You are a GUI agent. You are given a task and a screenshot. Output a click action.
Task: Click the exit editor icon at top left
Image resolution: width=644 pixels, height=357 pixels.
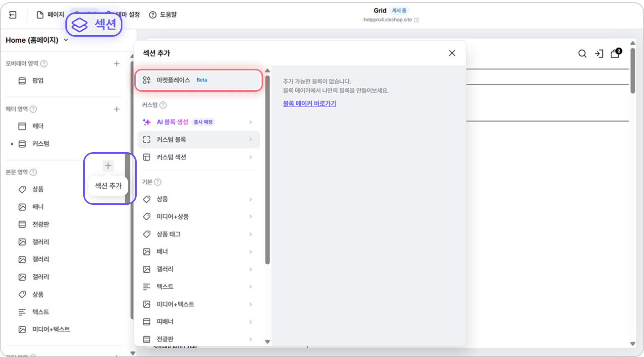pos(13,15)
